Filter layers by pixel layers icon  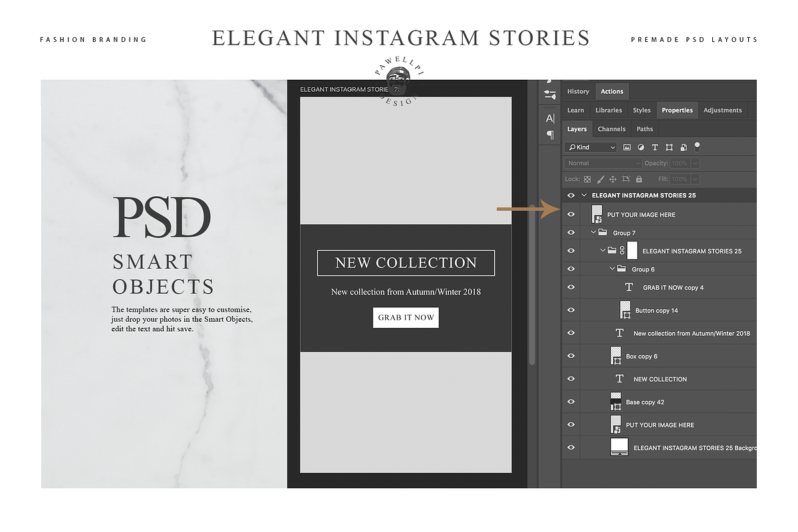[x=628, y=147]
